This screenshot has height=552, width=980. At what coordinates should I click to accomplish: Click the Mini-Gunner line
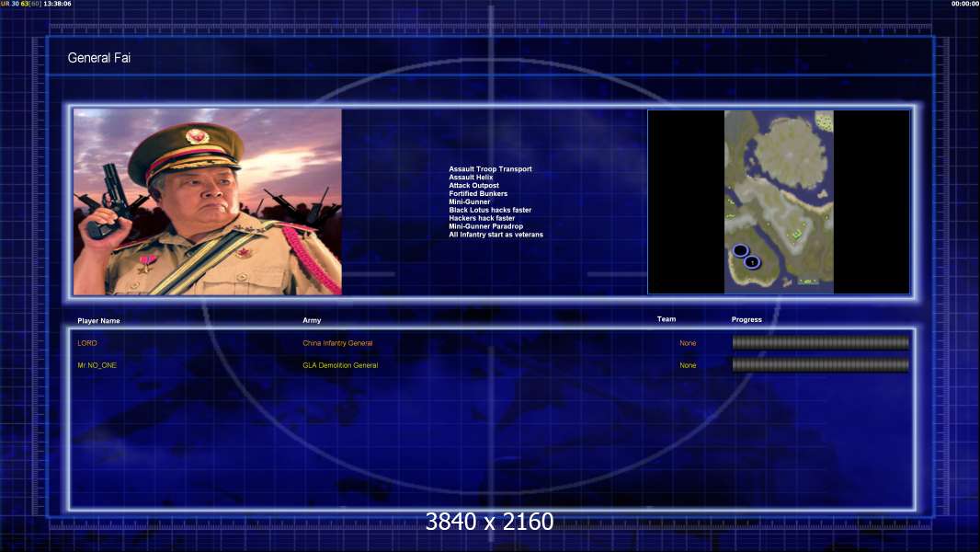[470, 201]
